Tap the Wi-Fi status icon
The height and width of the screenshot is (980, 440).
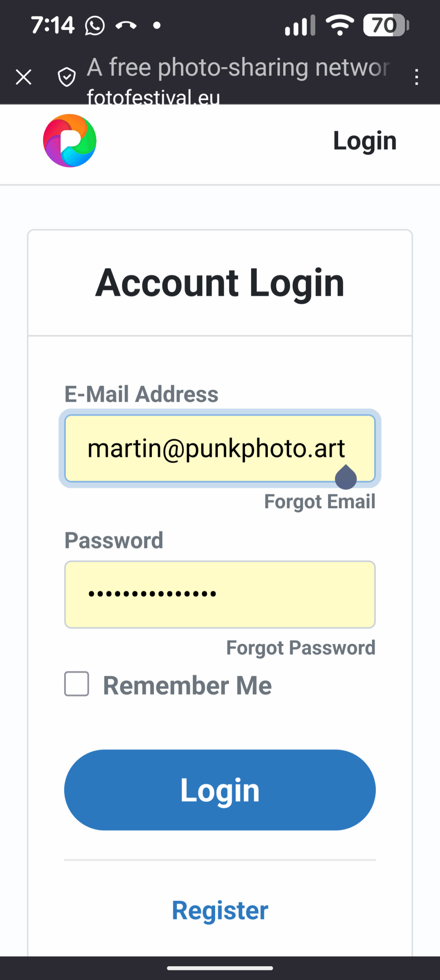[340, 25]
